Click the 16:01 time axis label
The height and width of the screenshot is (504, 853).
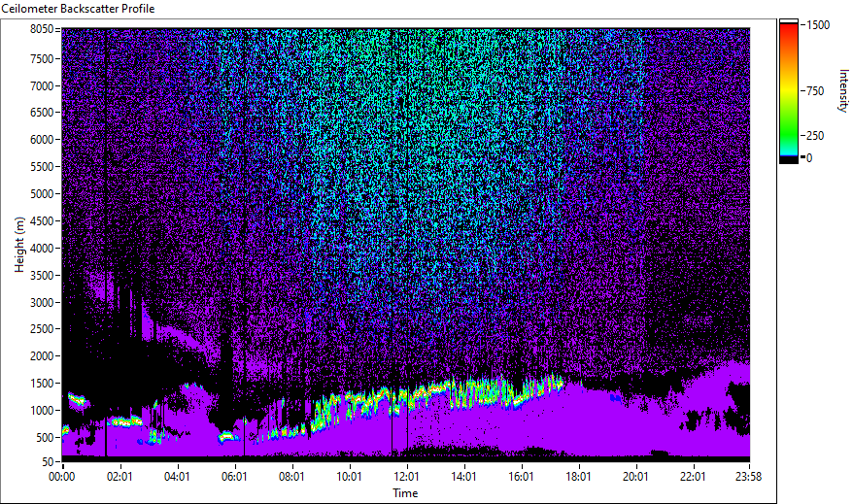521,477
